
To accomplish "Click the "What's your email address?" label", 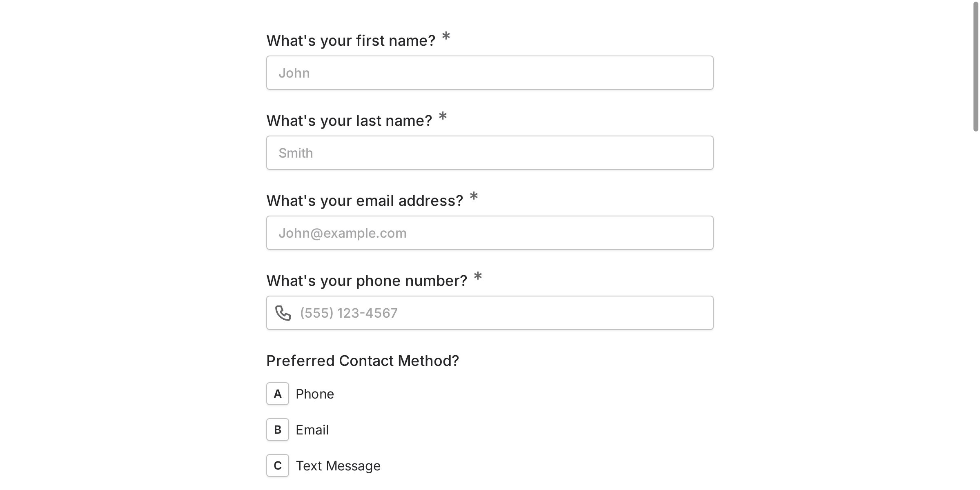I will pos(365,200).
